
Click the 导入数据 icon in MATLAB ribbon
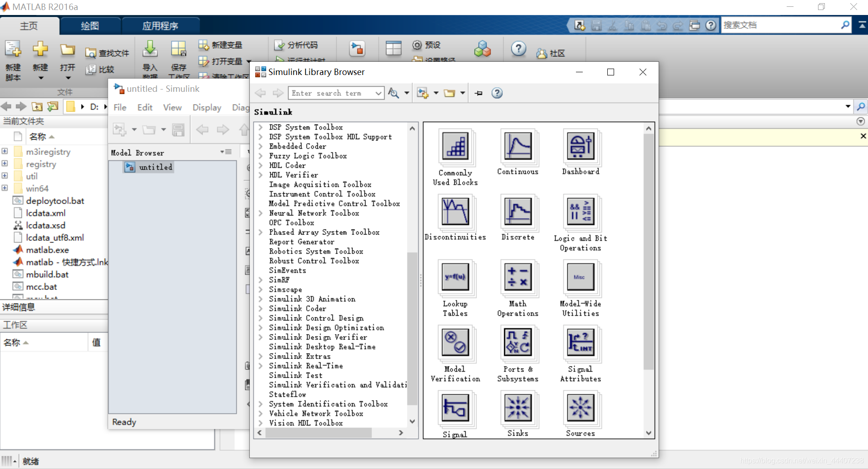coord(150,49)
